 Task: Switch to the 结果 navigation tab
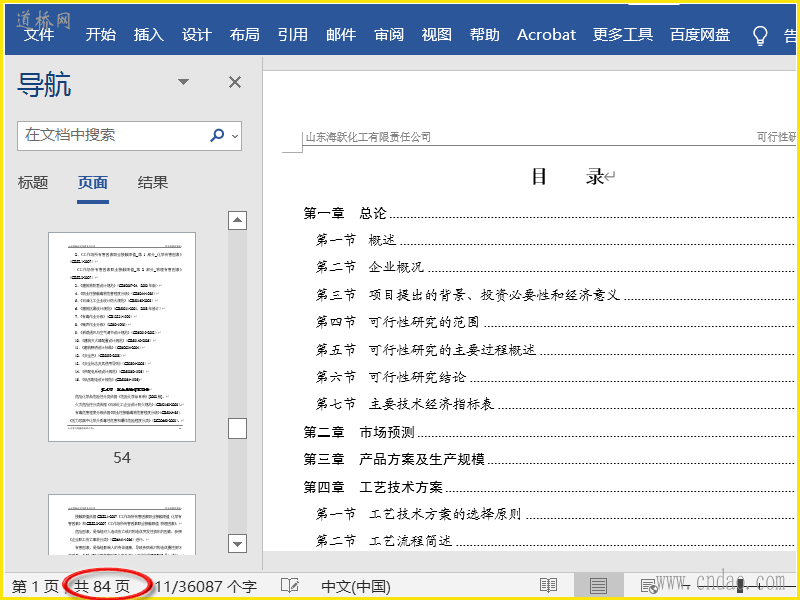(153, 183)
